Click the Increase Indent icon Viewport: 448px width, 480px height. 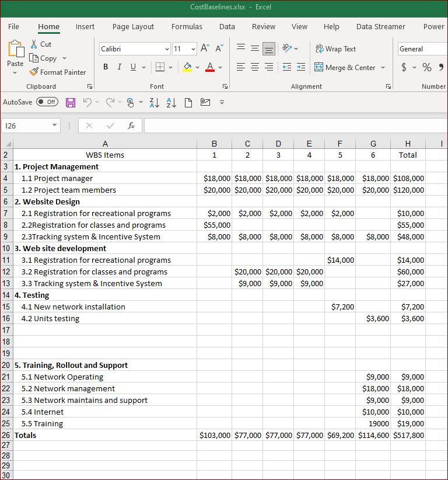point(301,67)
